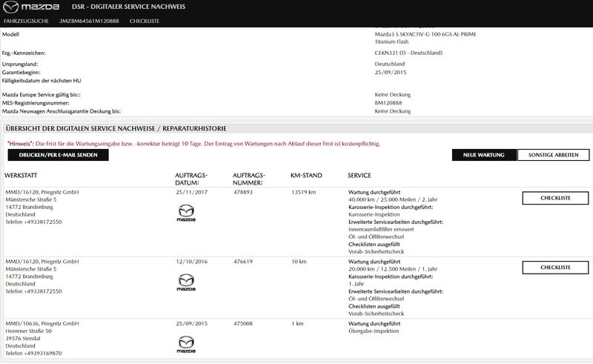Screen dimensions: 593x364
Task: Click 'MMD/10636, Priegnitz GmbH' workshop name
Action: click(x=42, y=324)
